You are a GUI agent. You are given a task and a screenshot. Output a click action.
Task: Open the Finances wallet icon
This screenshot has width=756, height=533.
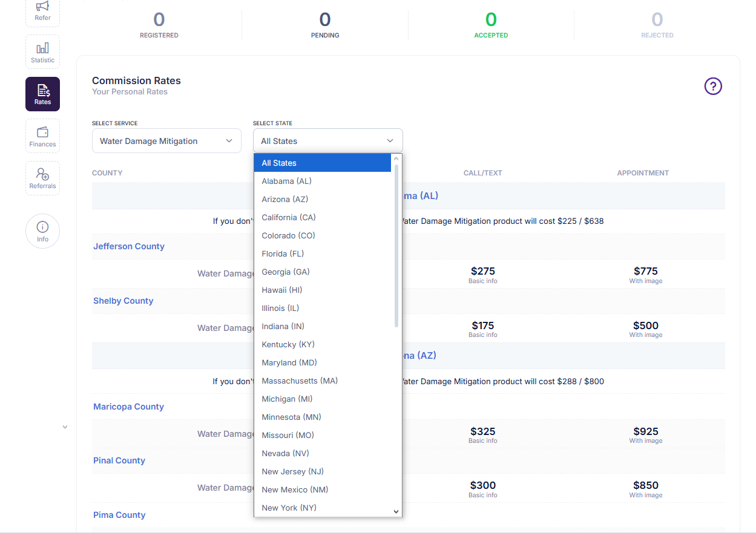pyautogui.click(x=42, y=136)
